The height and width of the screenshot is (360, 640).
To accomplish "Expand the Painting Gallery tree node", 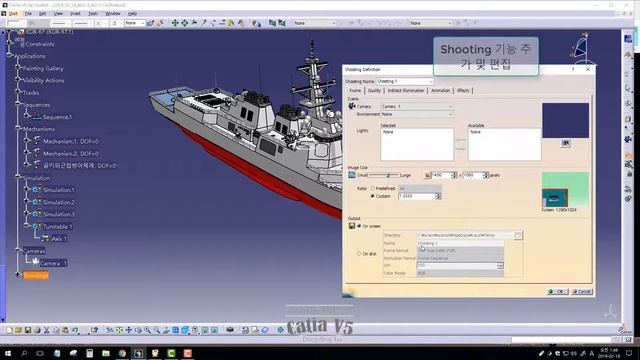I will [18, 68].
